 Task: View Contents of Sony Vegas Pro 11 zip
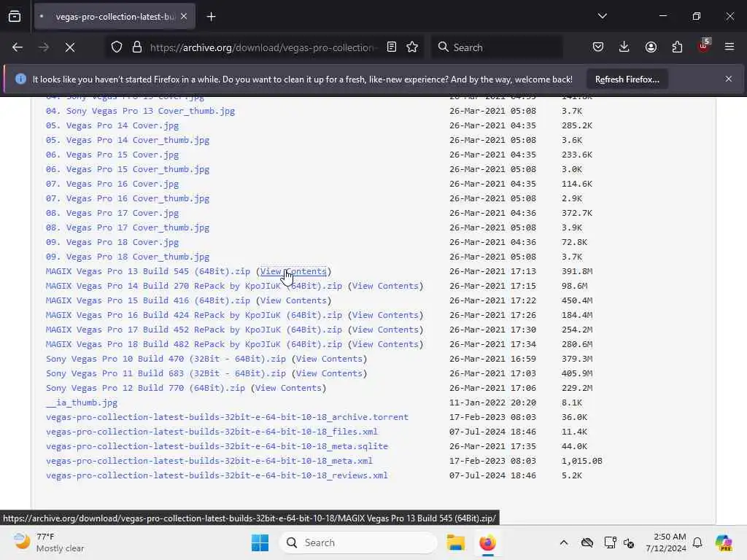coord(329,374)
